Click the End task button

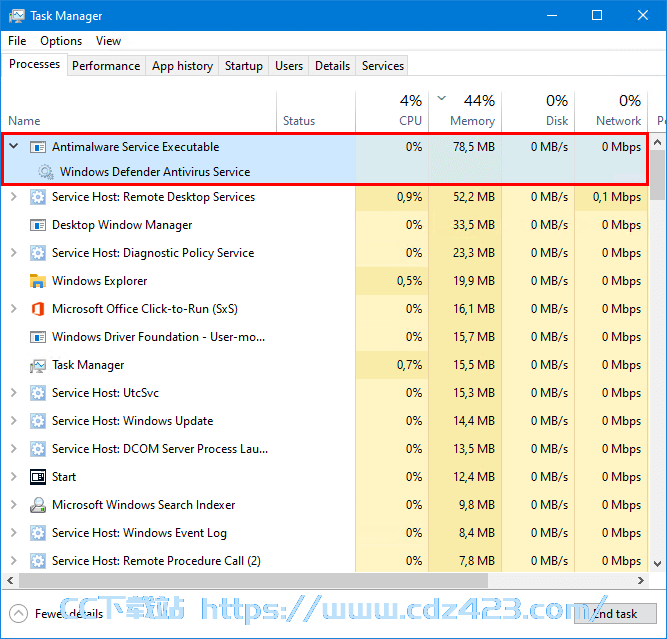pos(615,613)
